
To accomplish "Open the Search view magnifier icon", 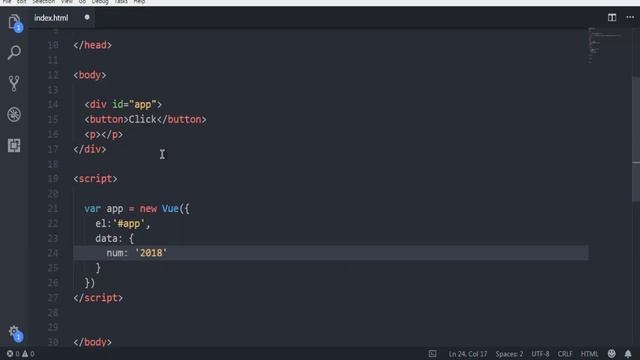I will pyautogui.click(x=14, y=52).
